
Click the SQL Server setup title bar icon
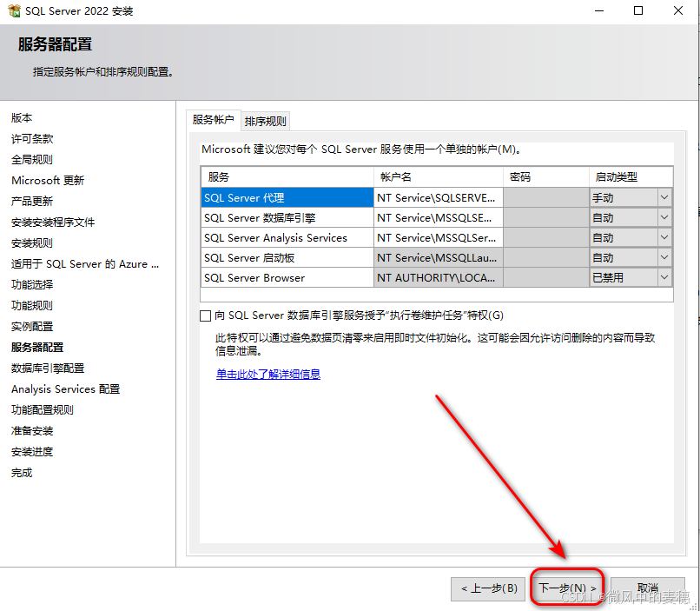[x=14, y=10]
